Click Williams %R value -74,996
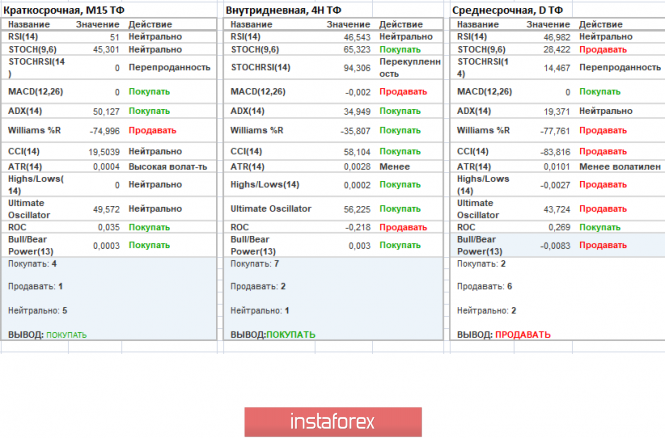The image size is (665, 438). coord(105,131)
